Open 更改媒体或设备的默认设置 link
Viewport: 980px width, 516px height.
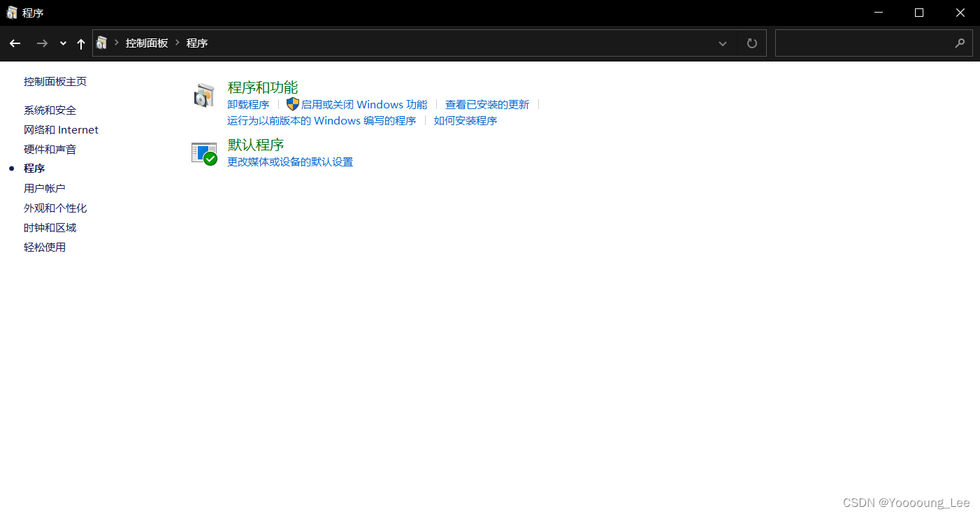pos(290,162)
